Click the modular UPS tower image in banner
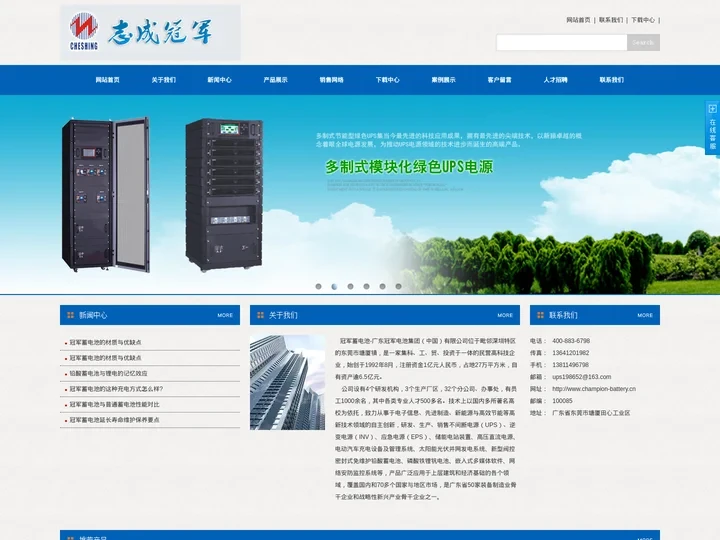This screenshot has height=540, width=720. (224, 194)
